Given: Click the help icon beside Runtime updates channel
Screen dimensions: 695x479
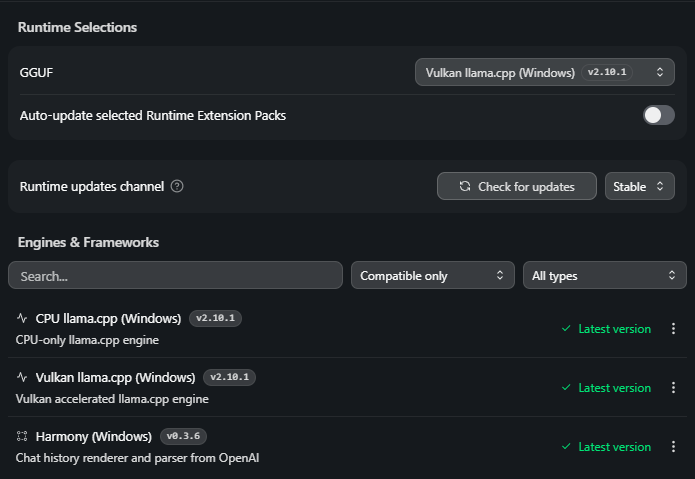Looking at the screenshot, I should pos(177,186).
